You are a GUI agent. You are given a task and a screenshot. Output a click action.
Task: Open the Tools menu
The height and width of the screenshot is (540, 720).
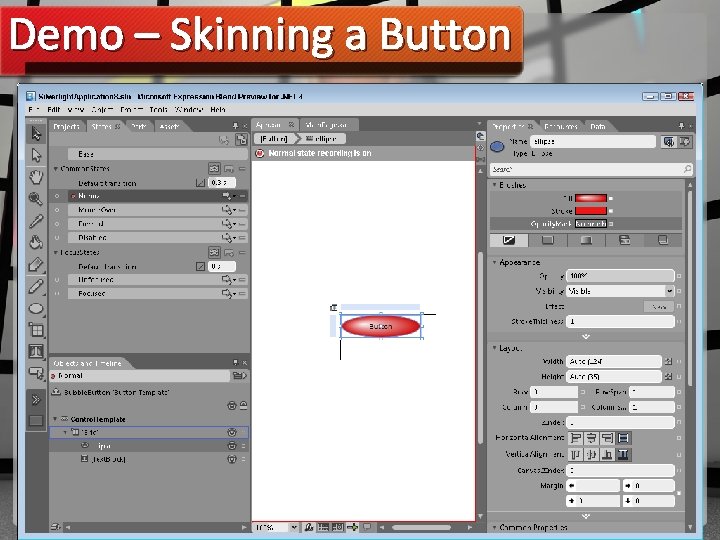[158, 109]
